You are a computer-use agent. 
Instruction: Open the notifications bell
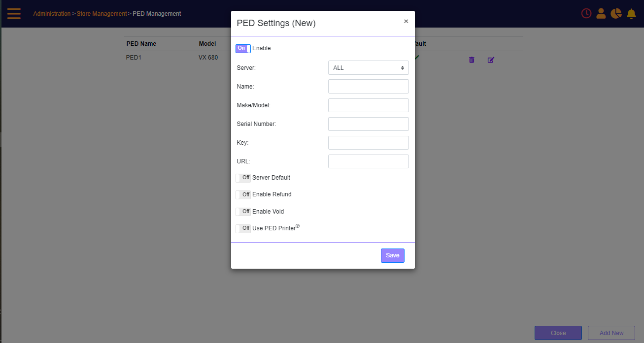(631, 14)
